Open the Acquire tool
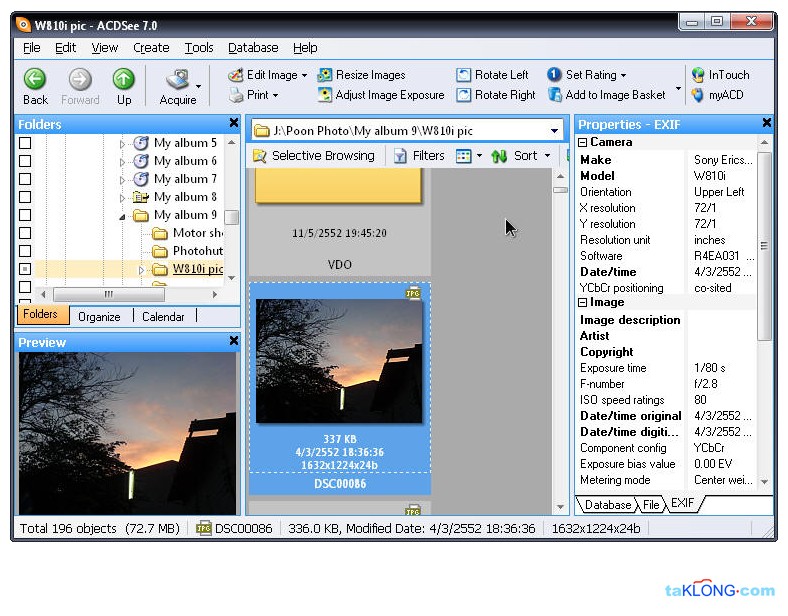Viewport: 788px width, 616px height. point(178,82)
